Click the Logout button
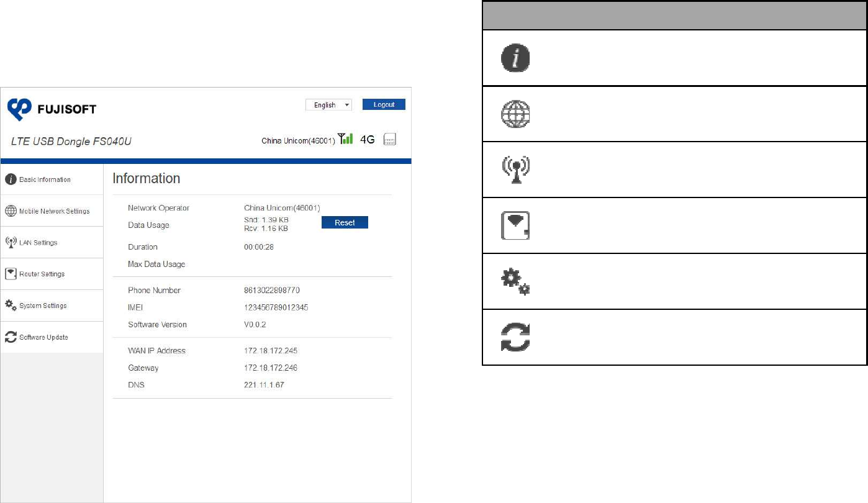 pyautogui.click(x=384, y=104)
